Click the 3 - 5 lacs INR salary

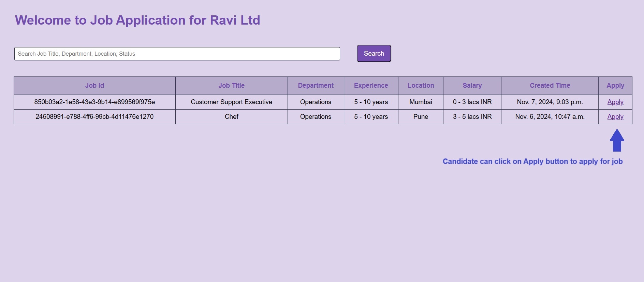click(472, 116)
